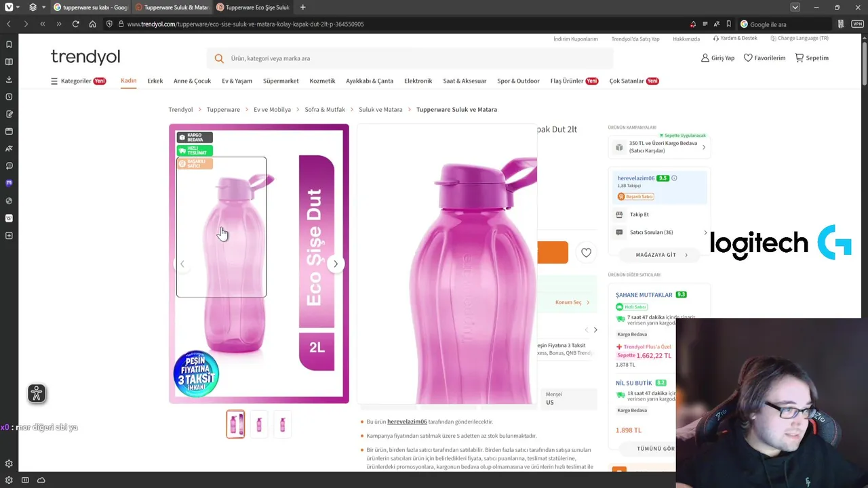This screenshot has height=488, width=868.
Task: Open the Notes panel in the sidebar
Action: coord(9,114)
